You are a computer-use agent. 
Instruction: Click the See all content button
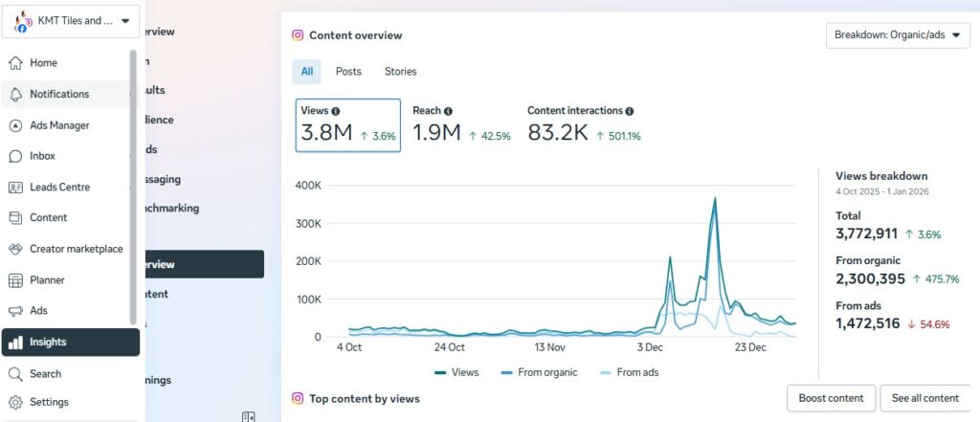tap(924, 398)
